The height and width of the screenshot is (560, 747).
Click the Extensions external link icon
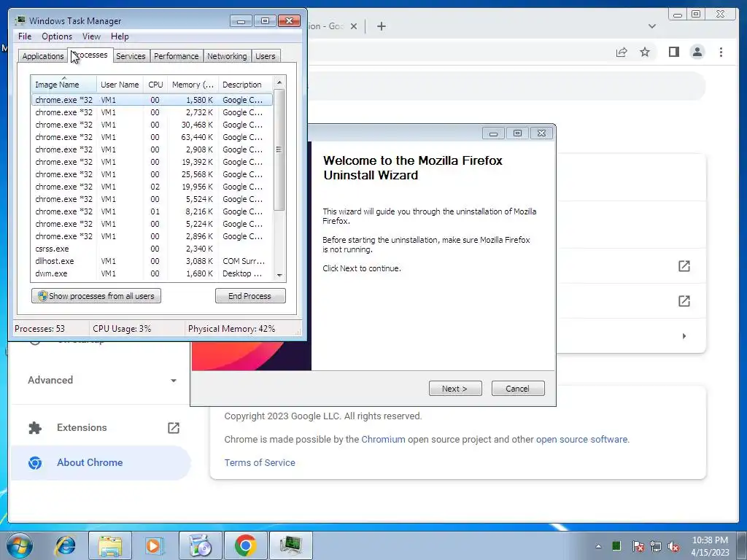pos(174,427)
